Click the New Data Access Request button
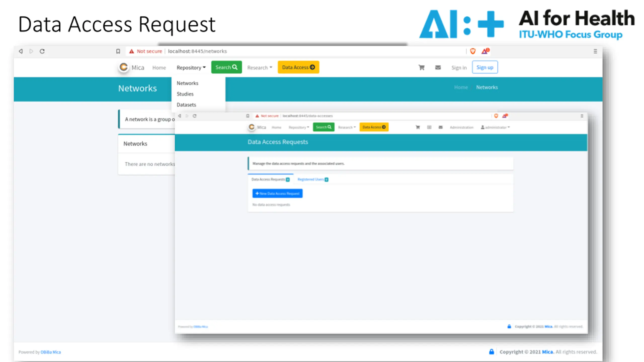The width and height of the screenshot is (644, 362). [x=277, y=193]
